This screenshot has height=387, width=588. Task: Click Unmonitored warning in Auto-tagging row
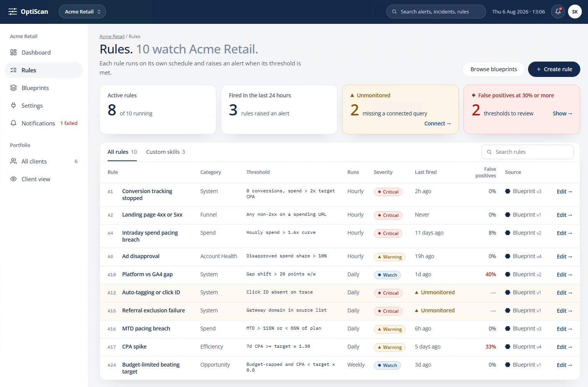click(x=435, y=292)
